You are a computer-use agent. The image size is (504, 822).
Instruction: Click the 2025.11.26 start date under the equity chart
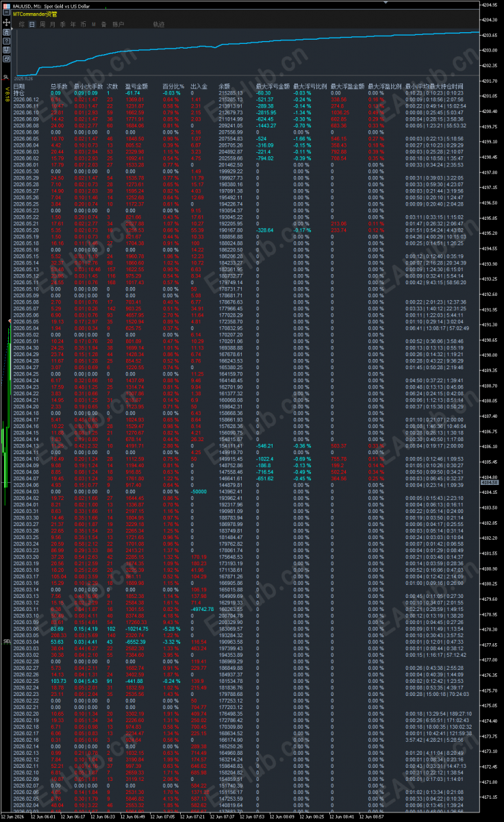25,78
